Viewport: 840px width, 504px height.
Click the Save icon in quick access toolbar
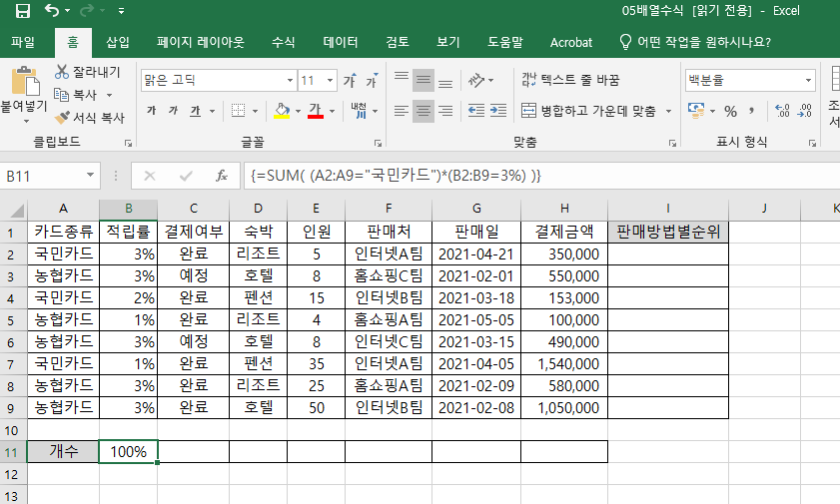[x=22, y=12]
